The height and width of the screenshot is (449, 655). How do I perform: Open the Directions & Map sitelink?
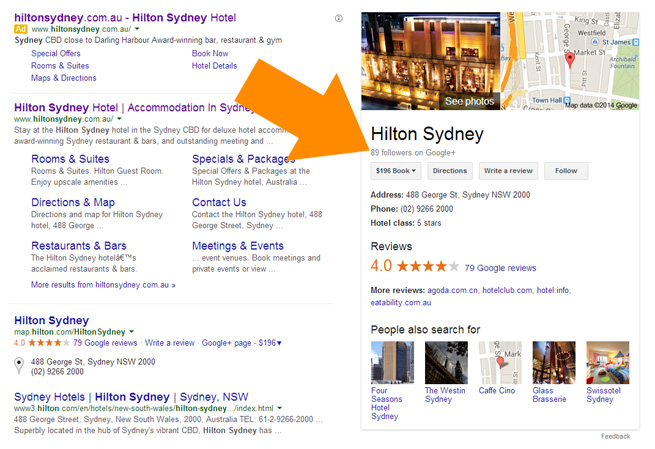73,203
